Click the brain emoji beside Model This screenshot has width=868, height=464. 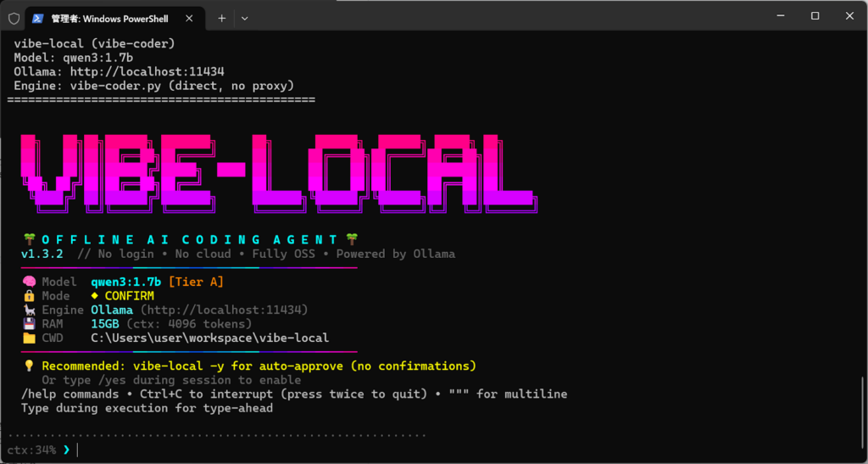[28, 282]
